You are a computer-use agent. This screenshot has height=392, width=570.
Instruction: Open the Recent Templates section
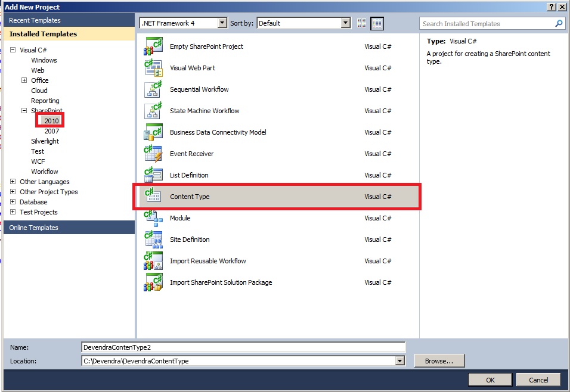point(35,20)
